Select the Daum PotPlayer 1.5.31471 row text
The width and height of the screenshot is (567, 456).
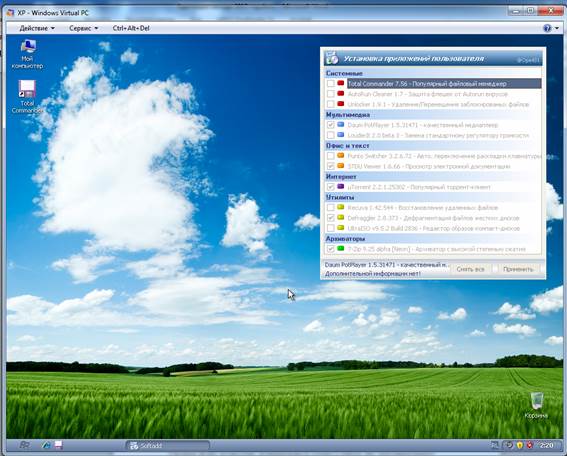[423, 125]
